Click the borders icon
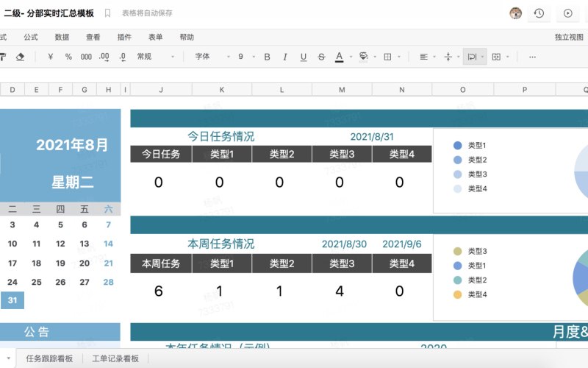This screenshot has height=368, width=588. tap(388, 57)
